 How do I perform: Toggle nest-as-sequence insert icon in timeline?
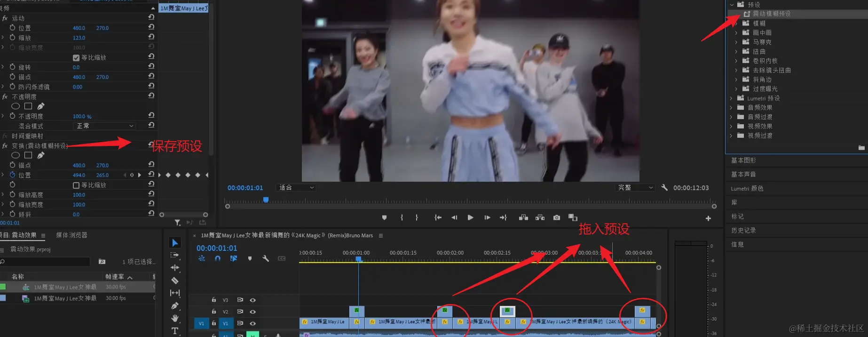(x=202, y=258)
